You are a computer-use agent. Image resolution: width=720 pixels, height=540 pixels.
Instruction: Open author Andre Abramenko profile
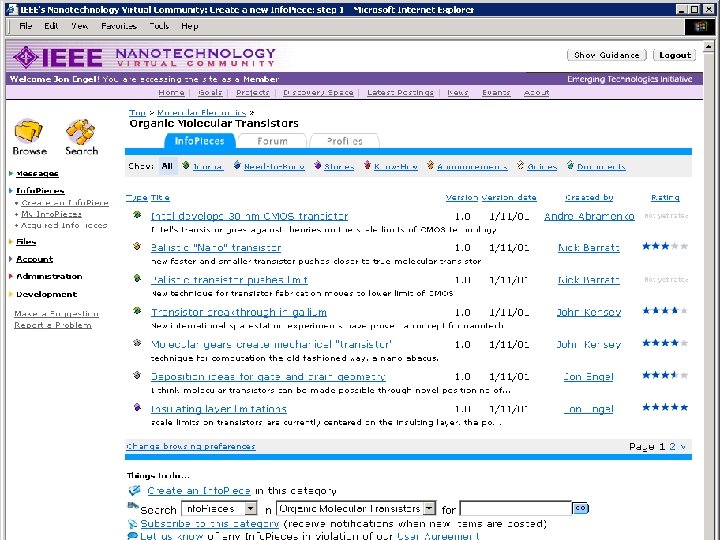[x=589, y=216]
